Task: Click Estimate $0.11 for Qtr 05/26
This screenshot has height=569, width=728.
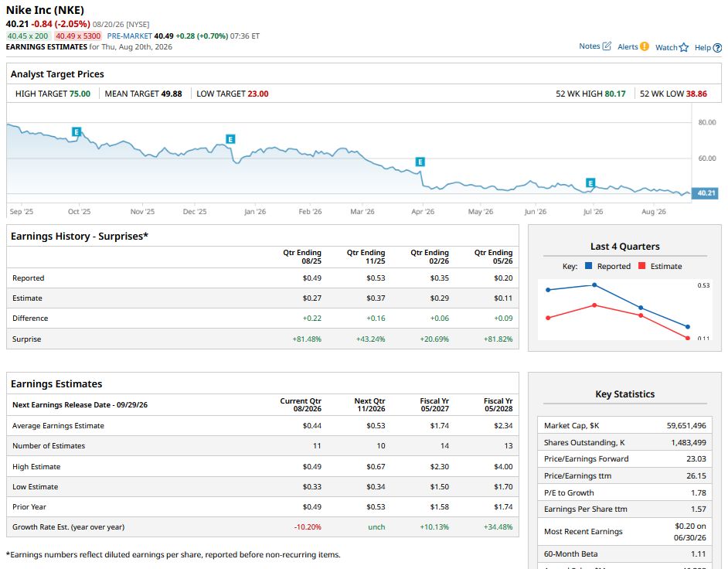Action: (503, 298)
